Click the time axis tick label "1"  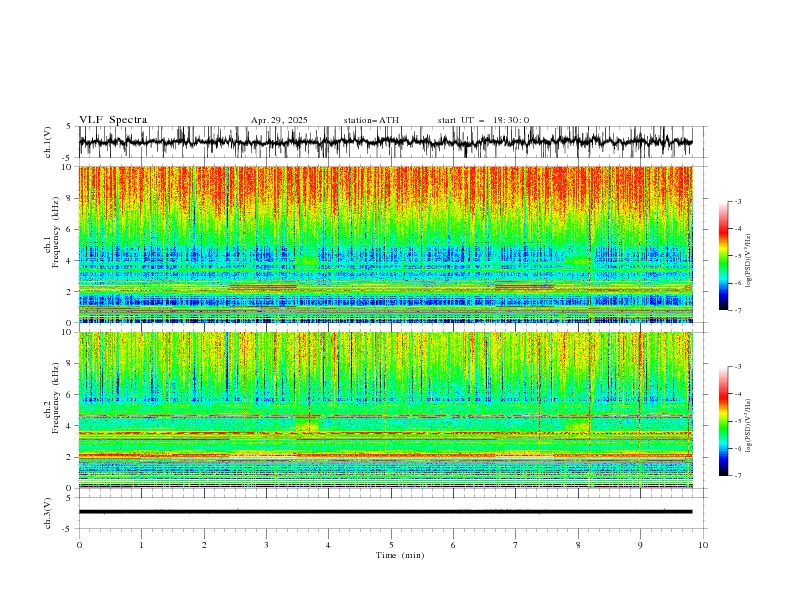tap(141, 545)
